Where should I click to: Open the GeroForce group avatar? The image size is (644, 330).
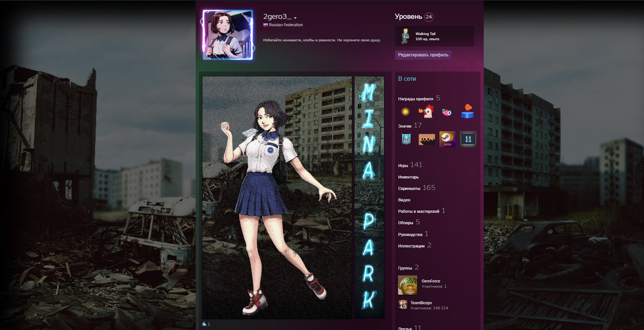click(x=408, y=285)
